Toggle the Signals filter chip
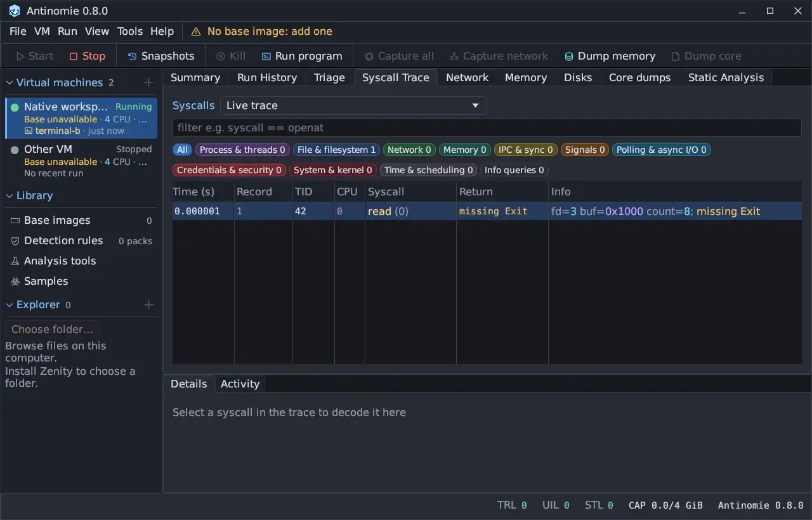 (x=585, y=150)
